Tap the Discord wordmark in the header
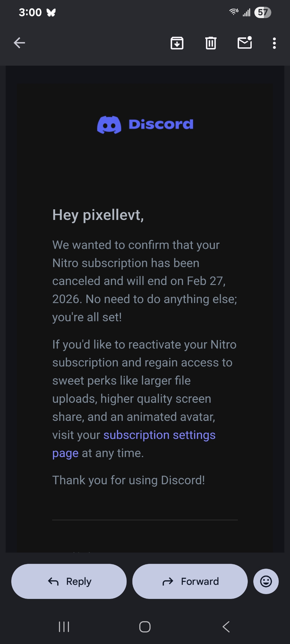The width and height of the screenshot is (290, 644). tap(161, 124)
